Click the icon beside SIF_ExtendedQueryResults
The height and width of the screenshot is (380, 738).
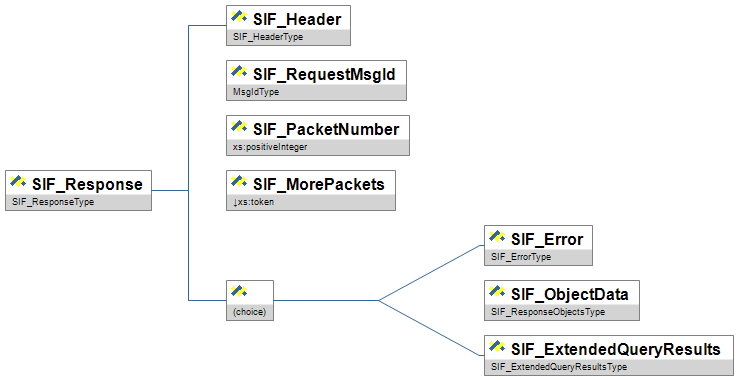click(x=497, y=348)
